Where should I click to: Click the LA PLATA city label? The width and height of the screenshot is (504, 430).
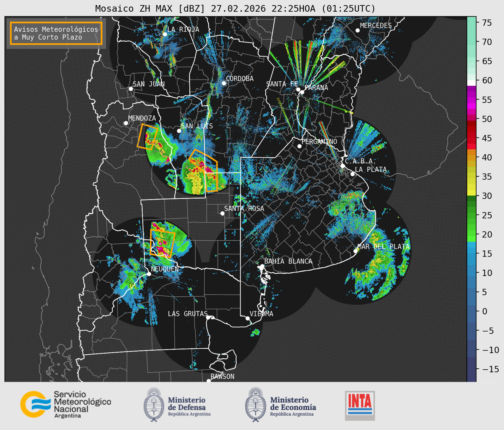click(371, 170)
